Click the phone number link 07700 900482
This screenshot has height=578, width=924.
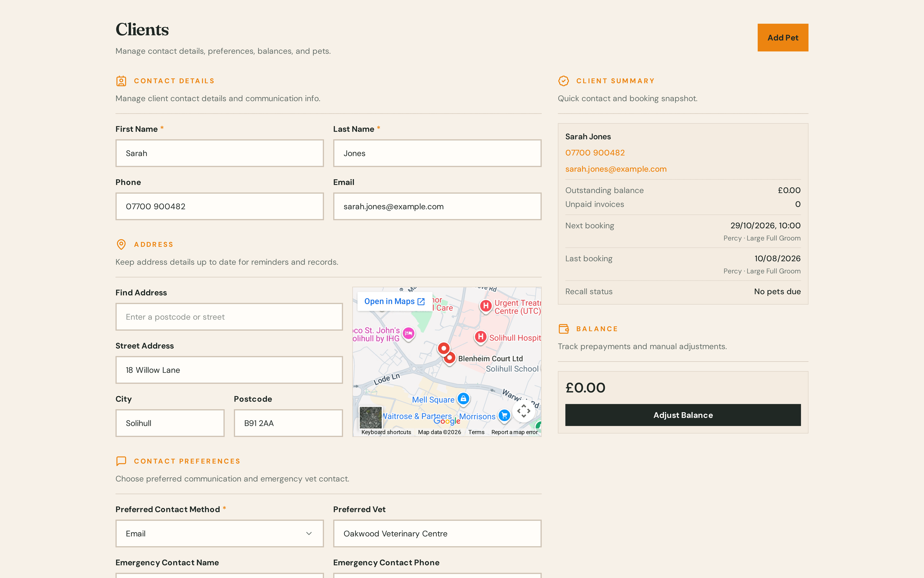point(595,153)
